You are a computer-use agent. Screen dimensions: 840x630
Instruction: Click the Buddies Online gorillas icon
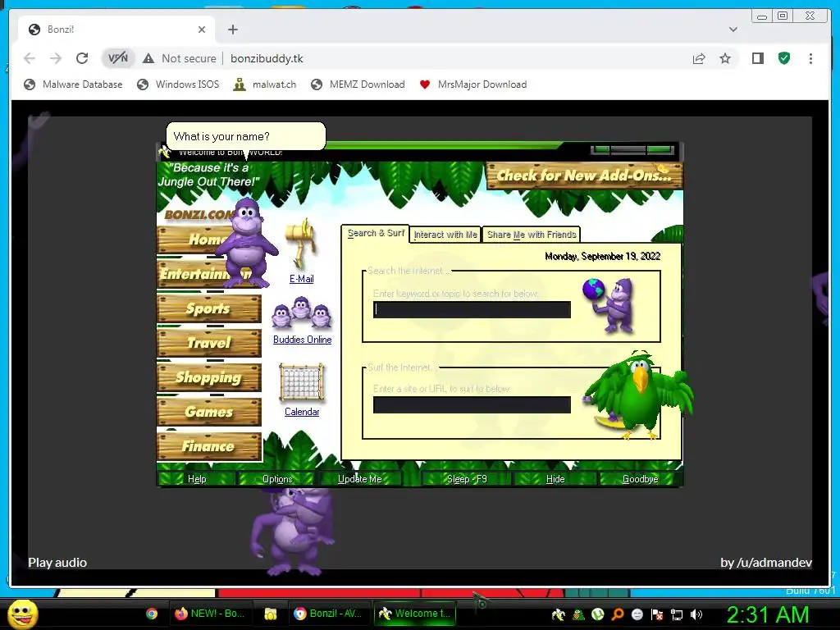tap(301, 313)
